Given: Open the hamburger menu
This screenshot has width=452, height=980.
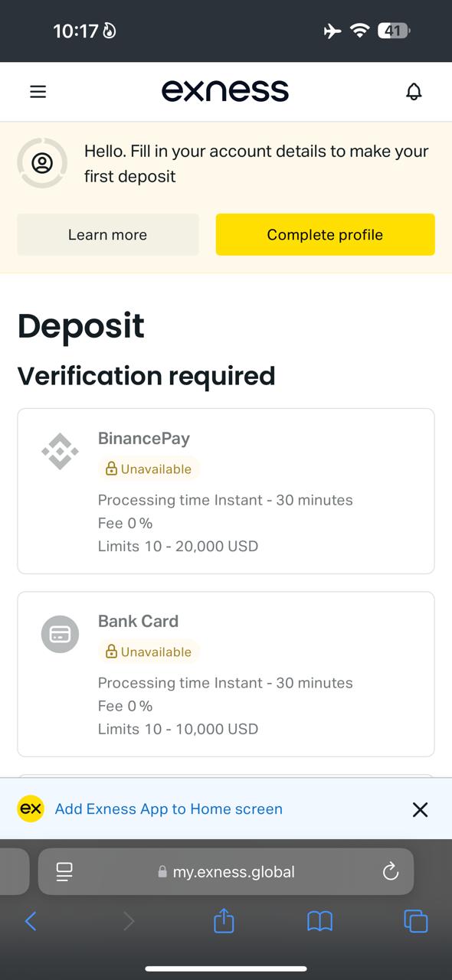Looking at the screenshot, I should click(x=38, y=92).
